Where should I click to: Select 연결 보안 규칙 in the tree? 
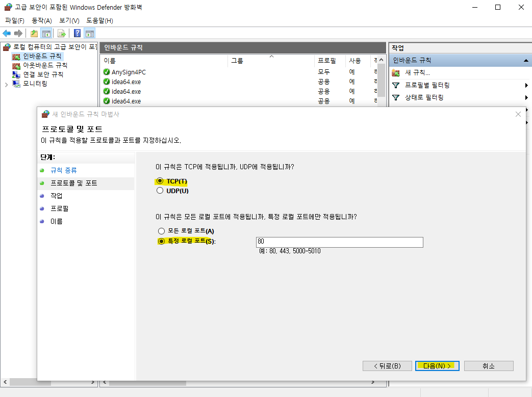pyautogui.click(x=43, y=74)
